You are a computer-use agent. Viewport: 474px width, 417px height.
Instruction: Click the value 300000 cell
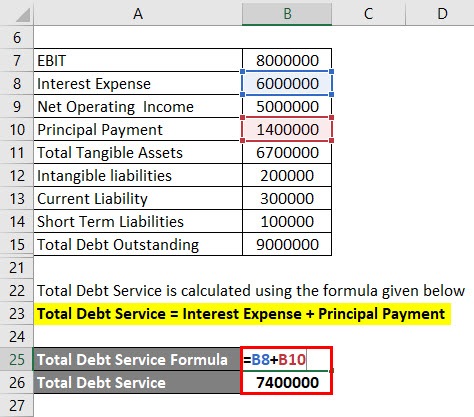tap(287, 198)
